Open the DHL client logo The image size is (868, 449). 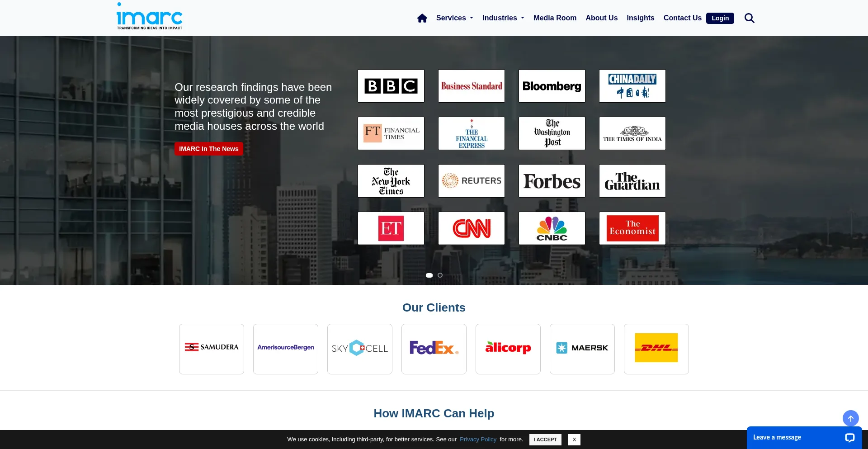pyautogui.click(x=656, y=349)
